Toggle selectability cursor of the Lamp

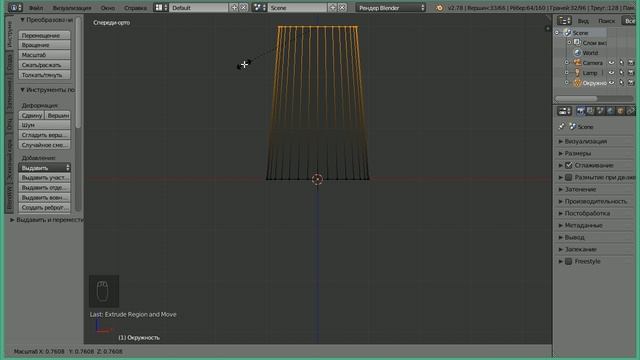[621, 73]
